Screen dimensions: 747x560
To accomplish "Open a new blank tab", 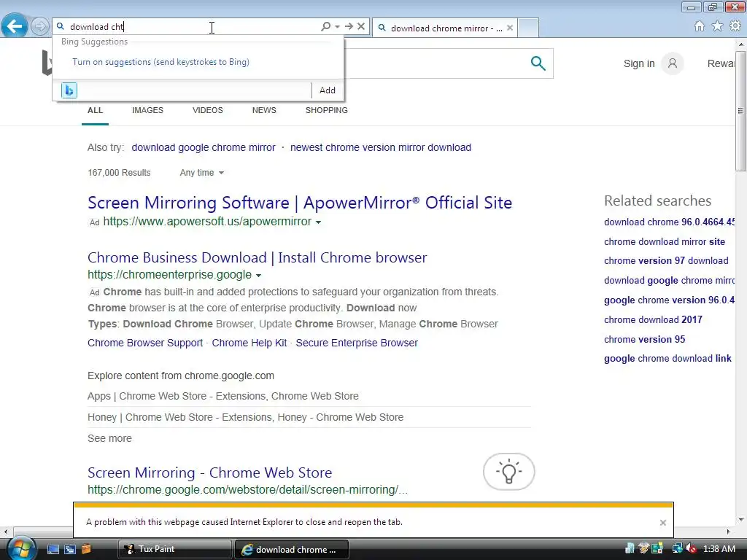I will click(x=528, y=28).
